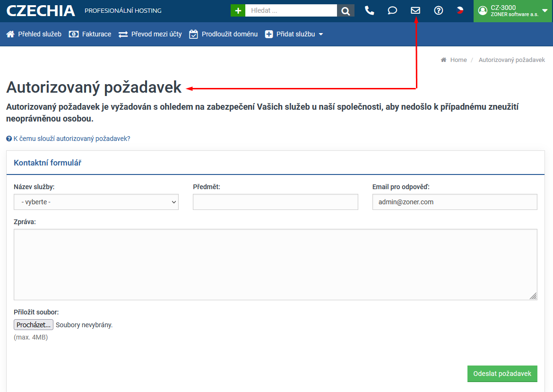Open 'K čemu slouží autorizovaný požadavek?' link
This screenshot has width=553, height=392.
coord(71,139)
